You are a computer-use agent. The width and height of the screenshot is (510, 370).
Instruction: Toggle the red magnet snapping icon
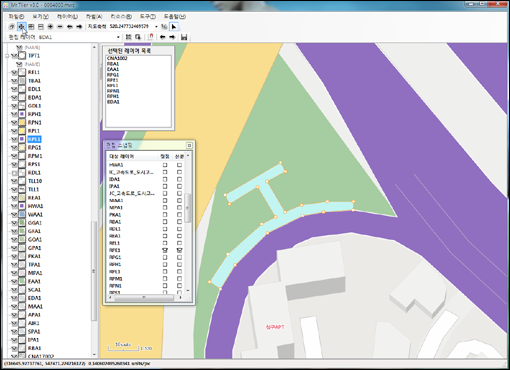151,37
